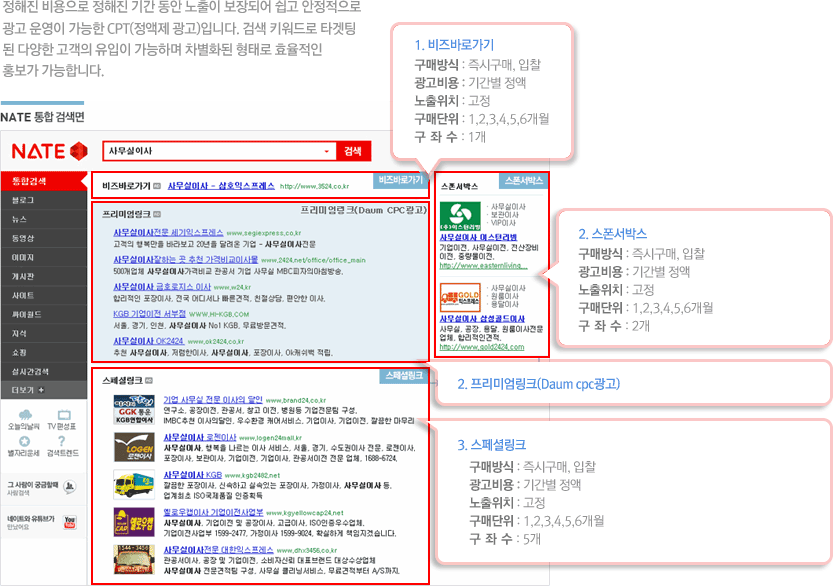Click the info icon beside 스페셜링크 heading

pos(149,380)
